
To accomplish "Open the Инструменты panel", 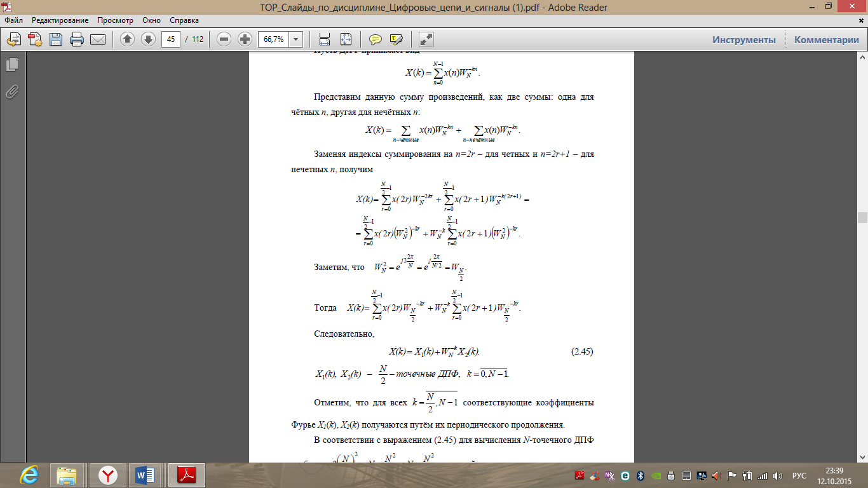I will (x=744, y=39).
